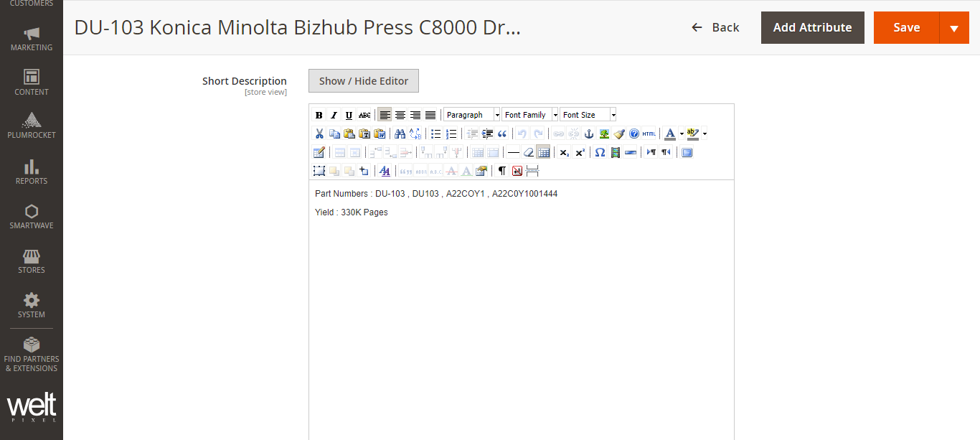
Task: Toggle table guidelines visual aid
Action: 544,152
